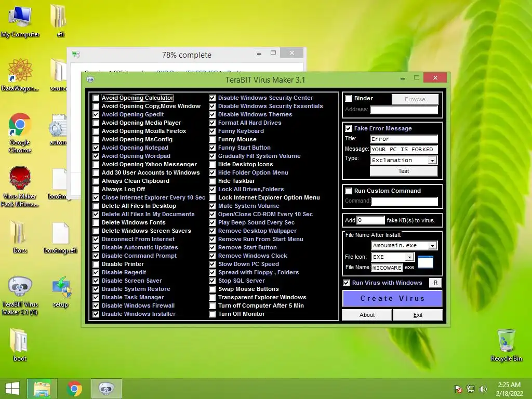
Task: Open the network icon in system tray
Action: 471,389
